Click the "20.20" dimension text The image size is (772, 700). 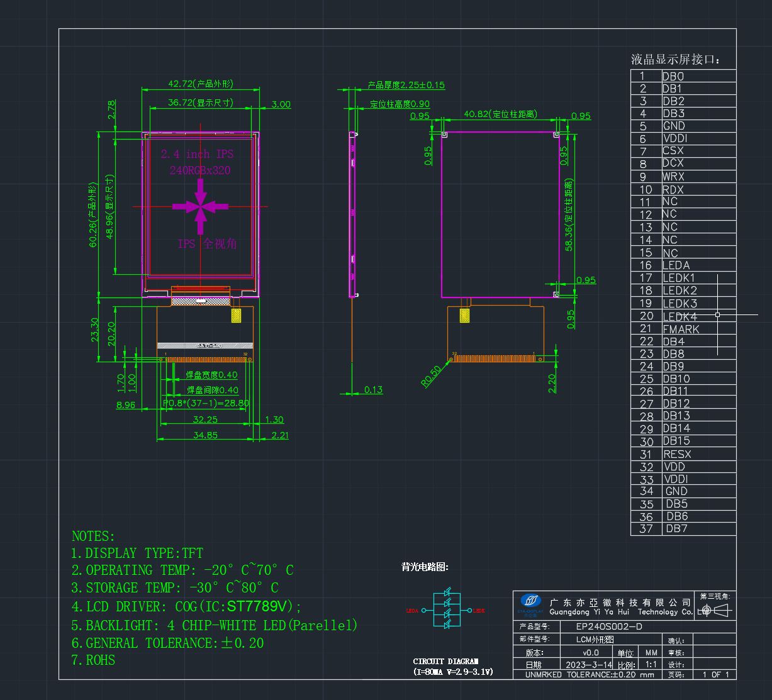click(111, 333)
